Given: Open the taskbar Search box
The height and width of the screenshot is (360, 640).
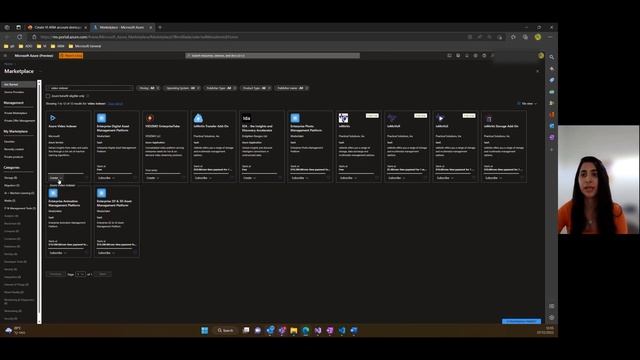Looking at the screenshot, I should [x=225, y=330].
